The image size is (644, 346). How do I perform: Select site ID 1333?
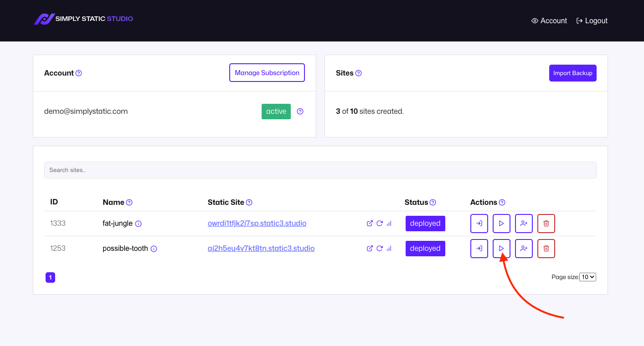pyautogui.click(x=58, y=224)
